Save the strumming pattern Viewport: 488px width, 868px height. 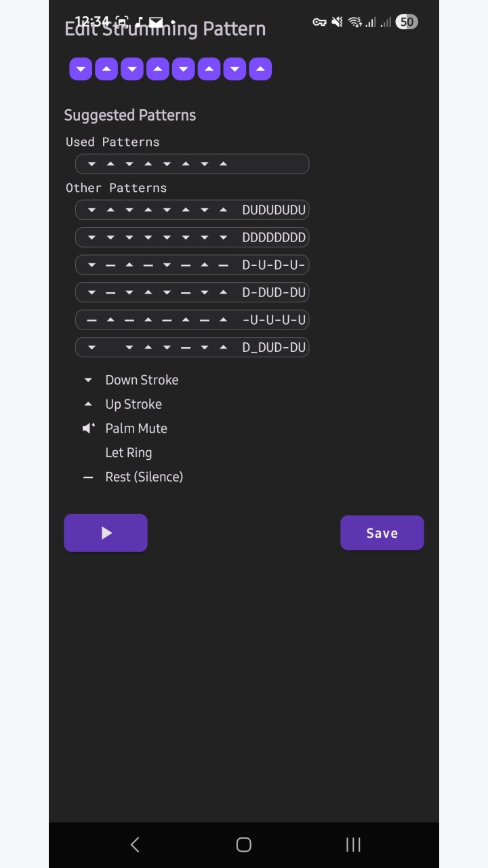pos(382,533)
